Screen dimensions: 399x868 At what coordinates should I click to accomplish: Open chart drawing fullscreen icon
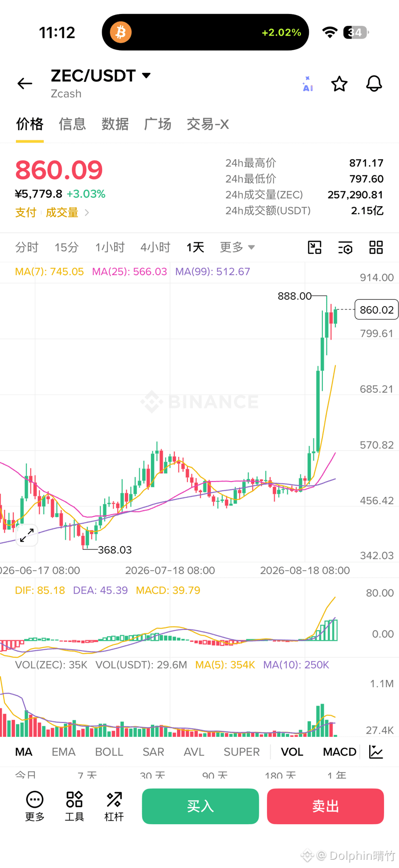click(315, 247)
